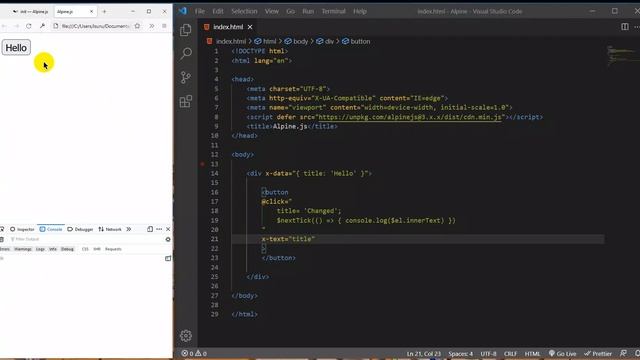The image size is (640, 360).
Task: Click body in the breadcrumb path
Action: tap(297, 41)
